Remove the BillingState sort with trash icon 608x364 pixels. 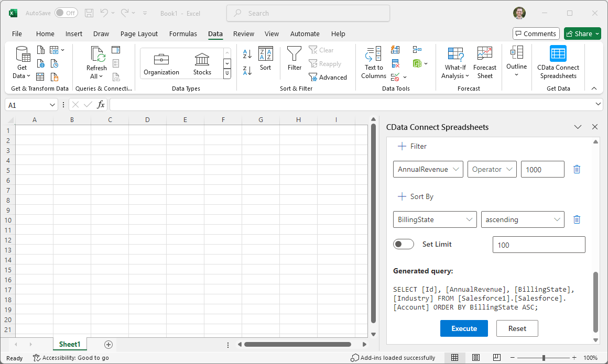[577, 219]
